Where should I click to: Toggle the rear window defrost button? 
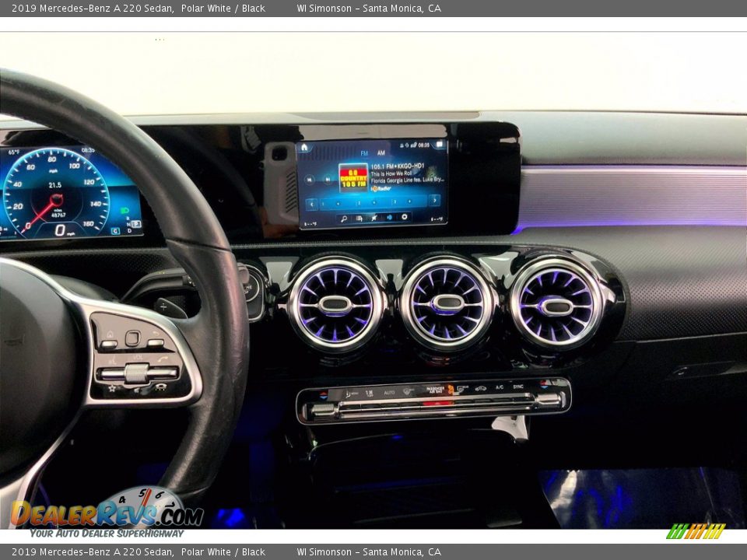pos(462,389)
